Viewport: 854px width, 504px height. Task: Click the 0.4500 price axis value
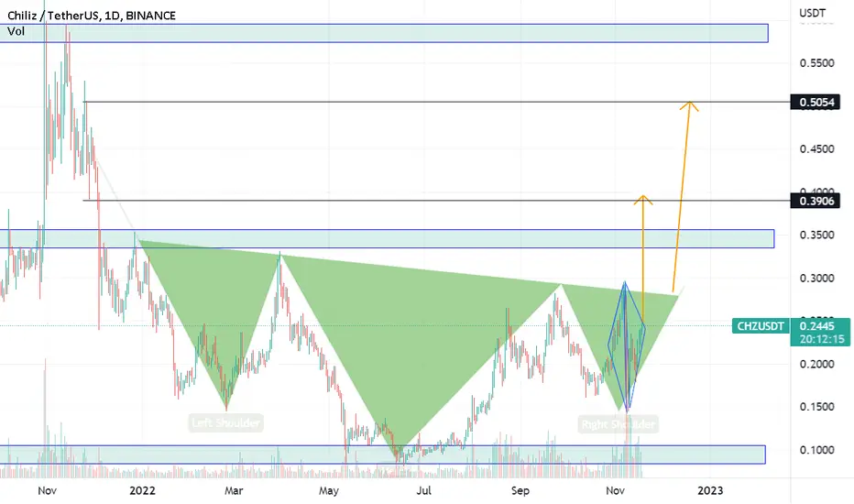[x=816, y=148]
